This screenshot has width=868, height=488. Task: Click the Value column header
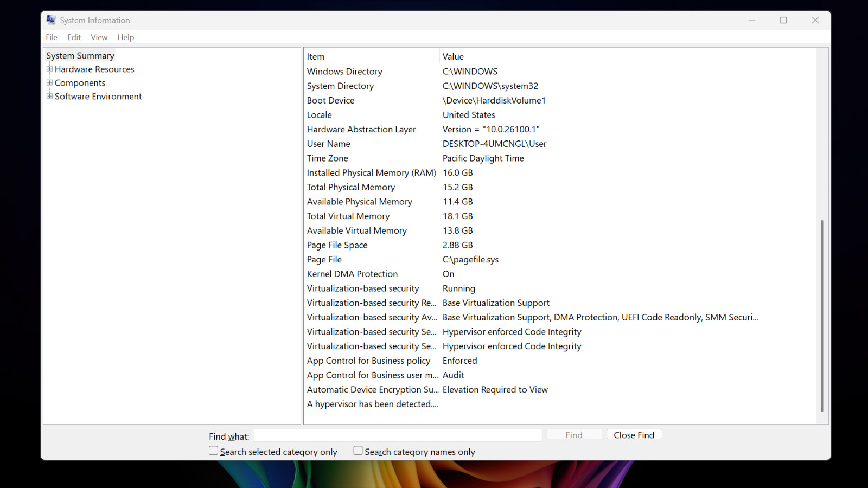[601, 56]
